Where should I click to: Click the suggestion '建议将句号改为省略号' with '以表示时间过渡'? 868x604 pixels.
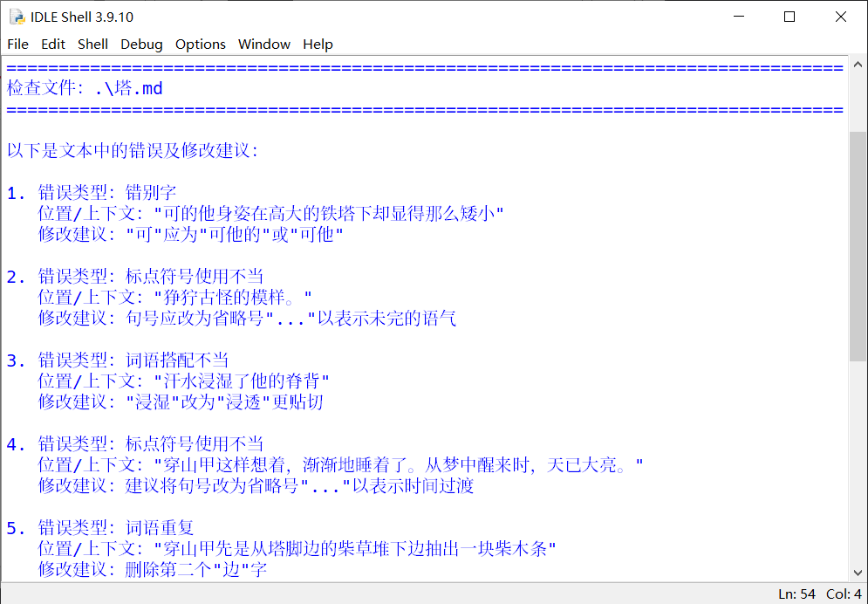click(x=256, y=486)
